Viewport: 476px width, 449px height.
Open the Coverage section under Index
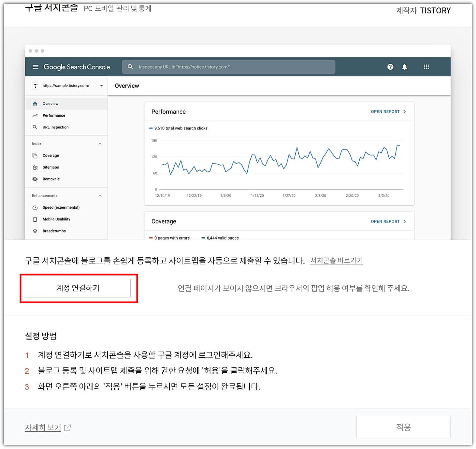coord(51,156)
